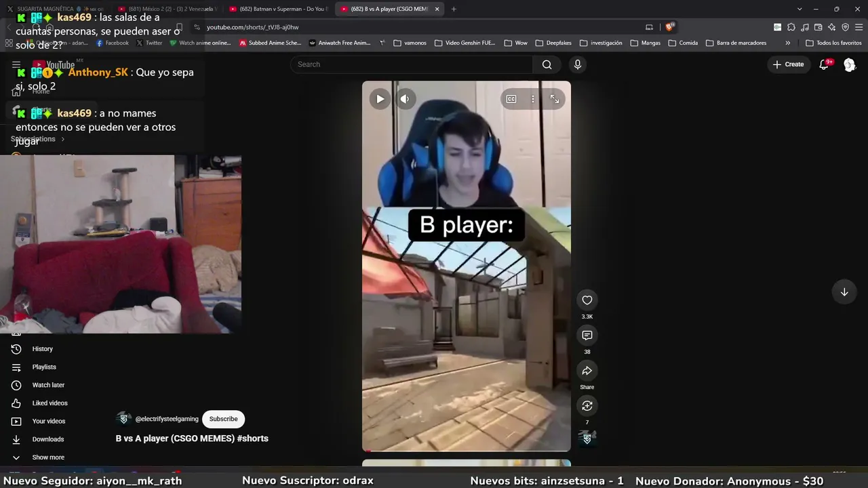Image resolution: width=868 pixels, height=488 pixels.
Task: Open the Todos los favoritos folder
Action: [x=833, y=43]
